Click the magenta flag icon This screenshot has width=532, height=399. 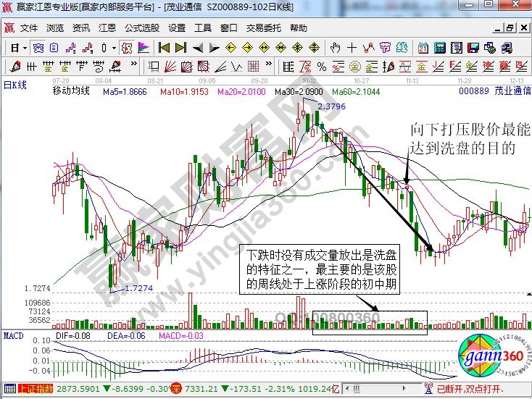(x=144, y=48)
